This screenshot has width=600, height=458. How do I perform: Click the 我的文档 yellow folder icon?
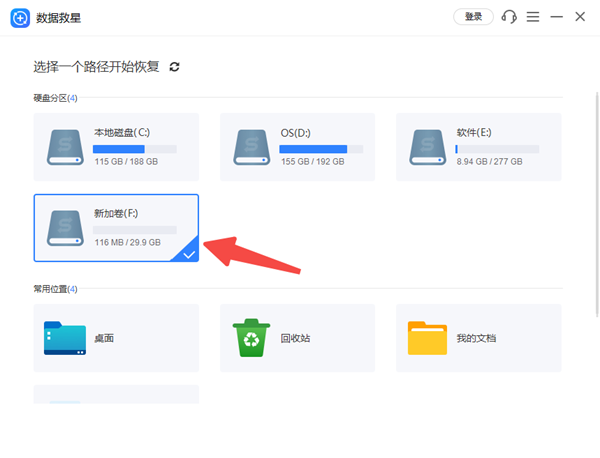(427, 338)
